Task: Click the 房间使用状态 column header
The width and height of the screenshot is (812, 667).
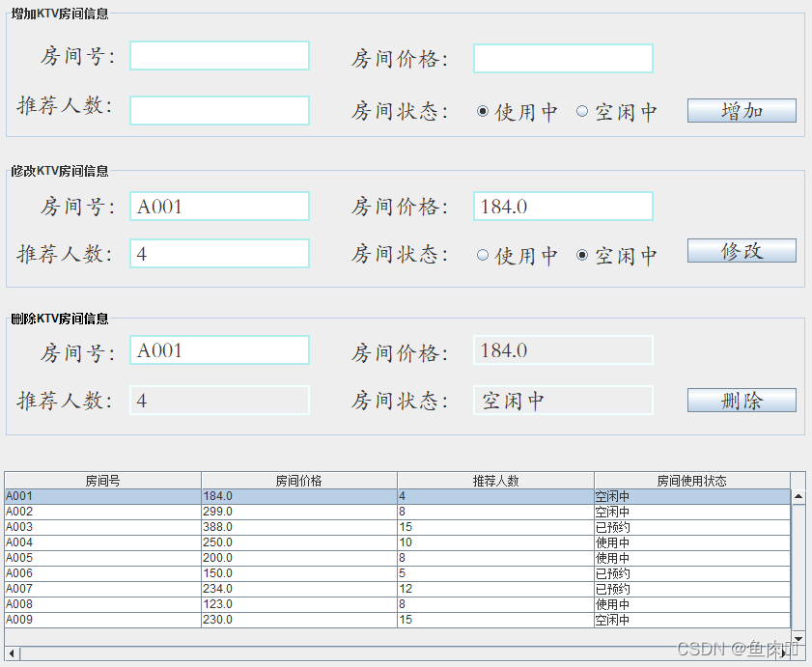Action: click(x=692, y=481)
